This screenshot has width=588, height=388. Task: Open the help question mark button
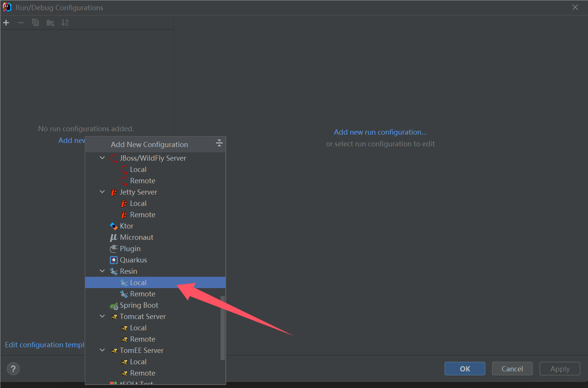13,369
